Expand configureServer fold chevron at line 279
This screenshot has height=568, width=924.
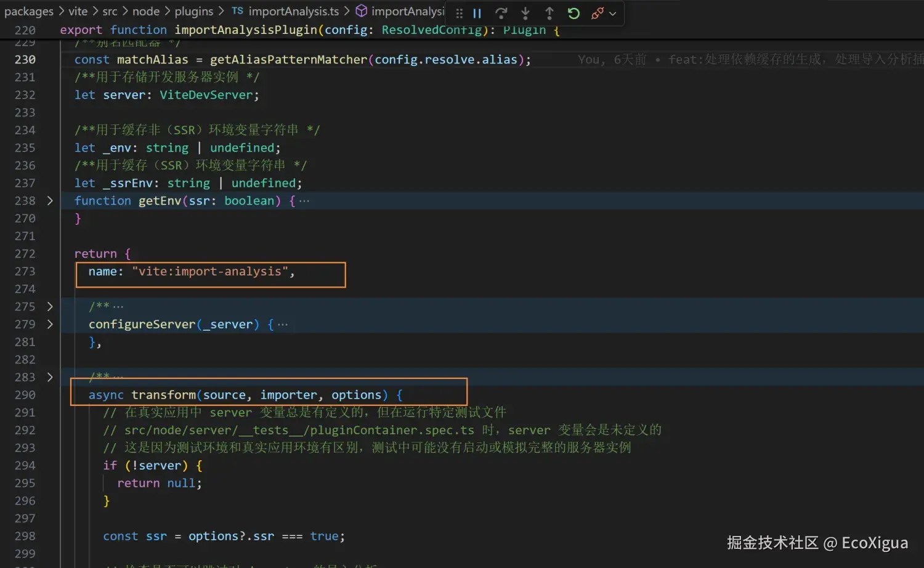click(50, 324)
